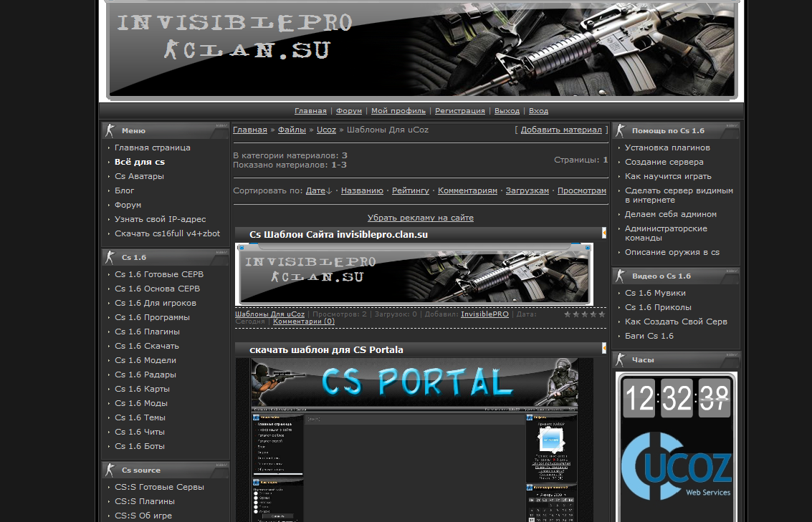Open the InvisiblePRO author profile link

tap(484, 314)
